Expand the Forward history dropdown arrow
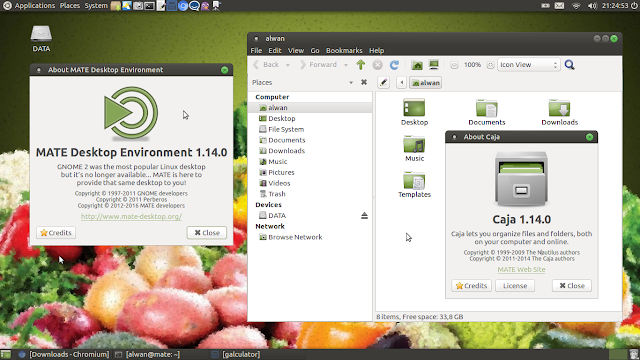640x360 pixels. coord(346,65)
